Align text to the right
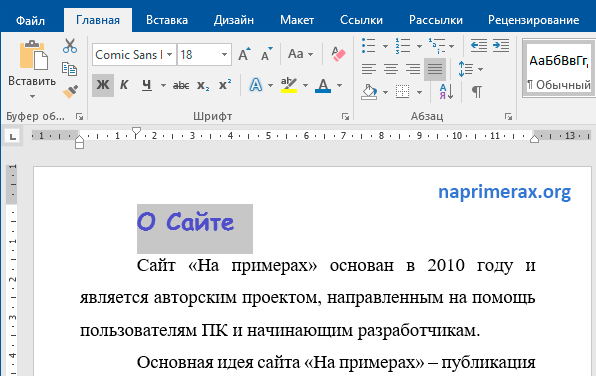 pyautogui.click(x=413, y=69)
